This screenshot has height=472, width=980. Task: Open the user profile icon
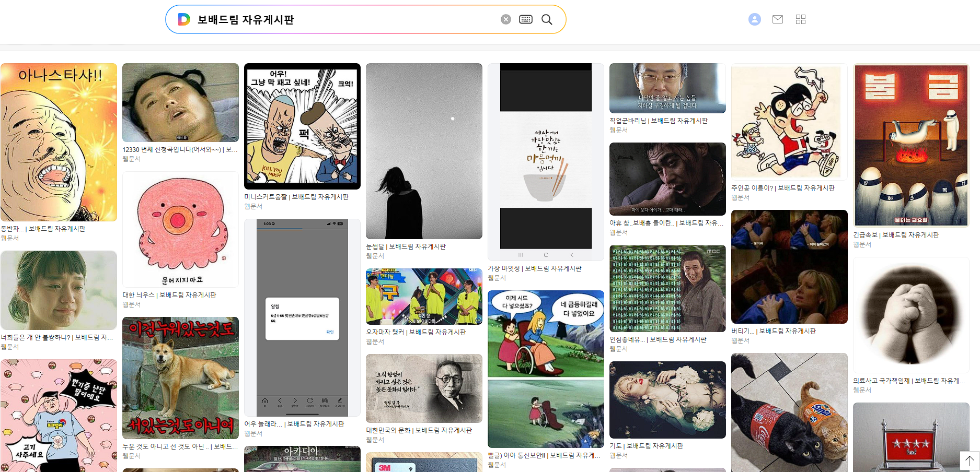pos(755,19)
